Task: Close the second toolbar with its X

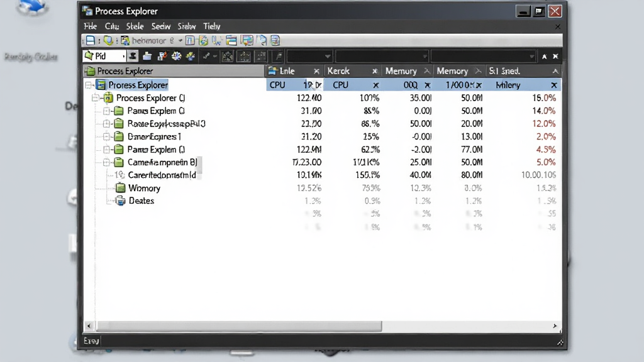Action: coord(555,56)
